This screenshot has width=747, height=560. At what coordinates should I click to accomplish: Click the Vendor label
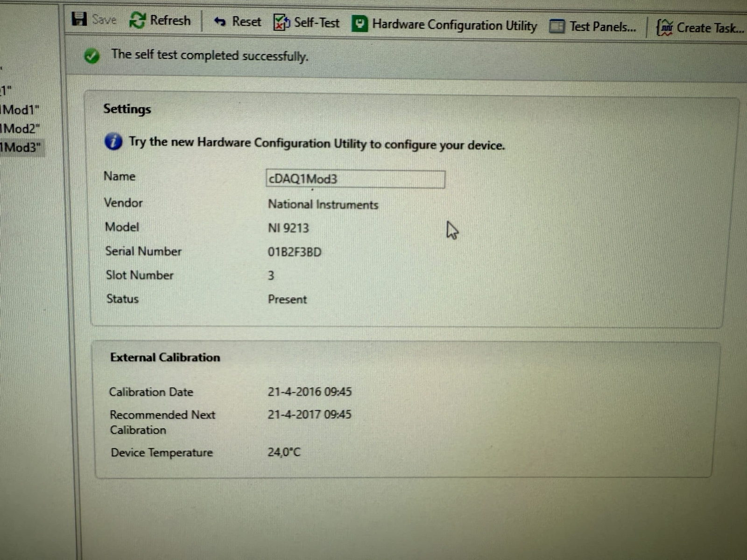click(x=123, y=203)
